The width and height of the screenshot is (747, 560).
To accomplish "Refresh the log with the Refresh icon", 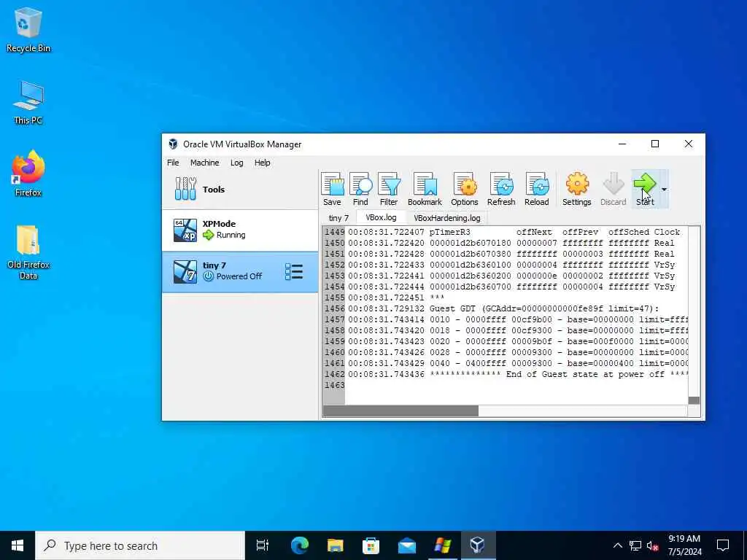I will click(501, 189).
